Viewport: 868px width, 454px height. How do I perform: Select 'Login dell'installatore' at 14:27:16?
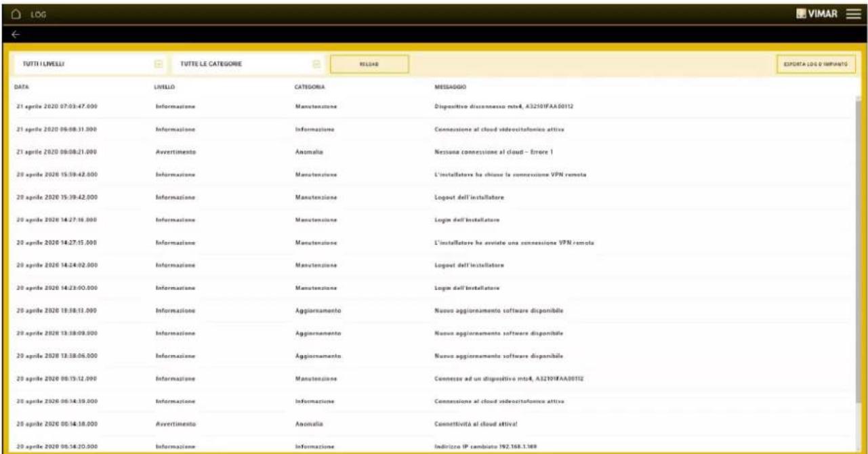tap(468, 220)
